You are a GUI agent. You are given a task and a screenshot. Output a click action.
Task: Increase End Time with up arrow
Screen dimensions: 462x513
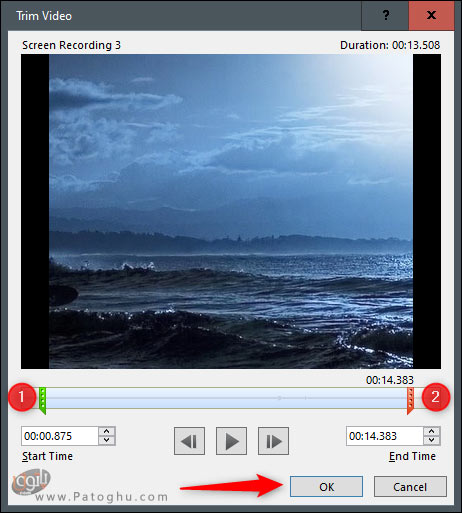[x=432, y=431]
